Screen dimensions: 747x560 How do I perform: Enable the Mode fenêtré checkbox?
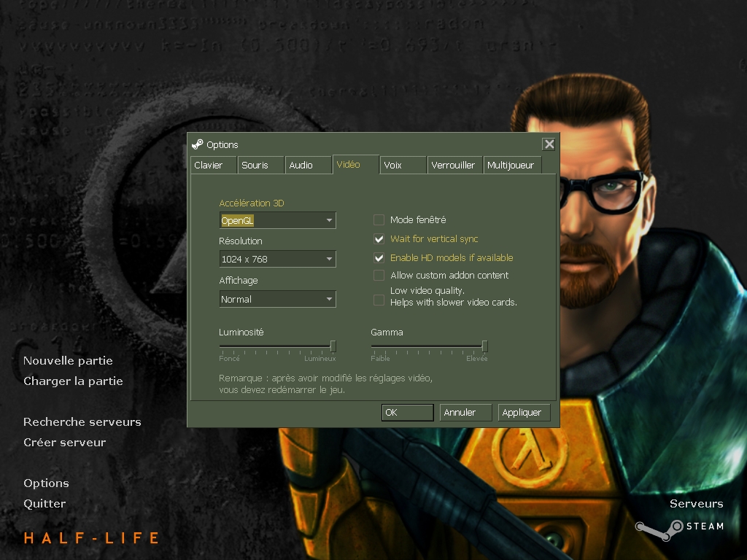379,220
